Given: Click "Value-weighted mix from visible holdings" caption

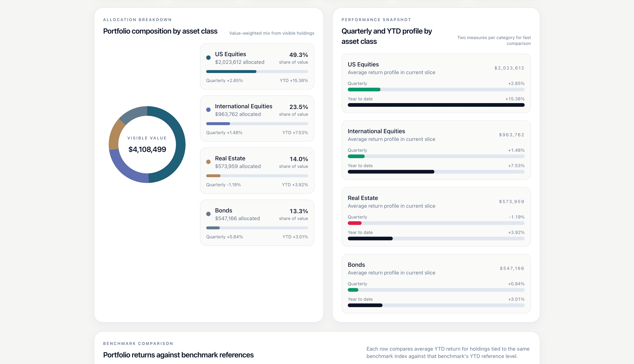Looking at the screenshot, I should click(x=272, y=33).
